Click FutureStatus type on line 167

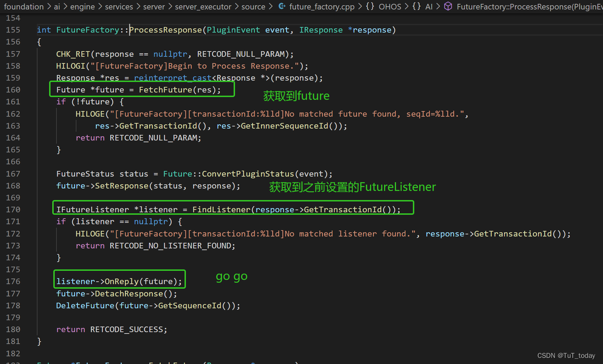(85, 174)
